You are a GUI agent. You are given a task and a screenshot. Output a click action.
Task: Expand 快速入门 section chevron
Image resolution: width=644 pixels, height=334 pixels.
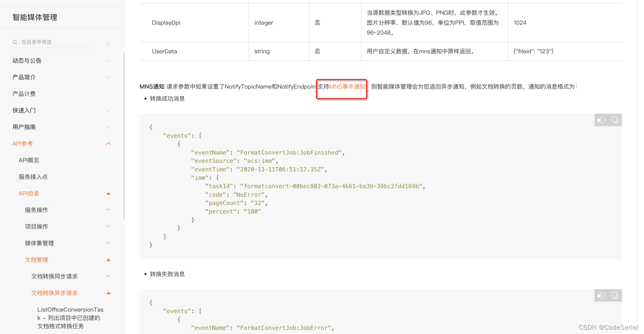click(x=108, y=111)
